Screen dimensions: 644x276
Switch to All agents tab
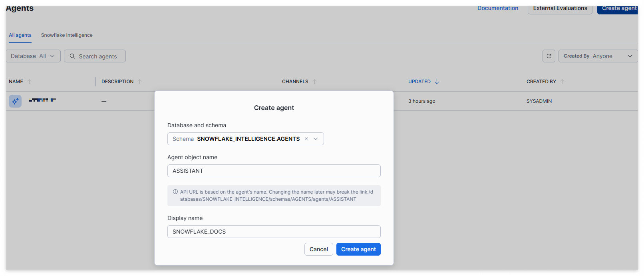tap(20, 35)
